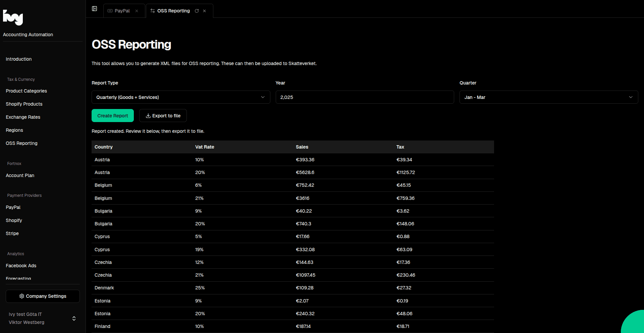644x333 pixels.
Task: Open the Quarter dropdown
Action: [x=548, y=97]
